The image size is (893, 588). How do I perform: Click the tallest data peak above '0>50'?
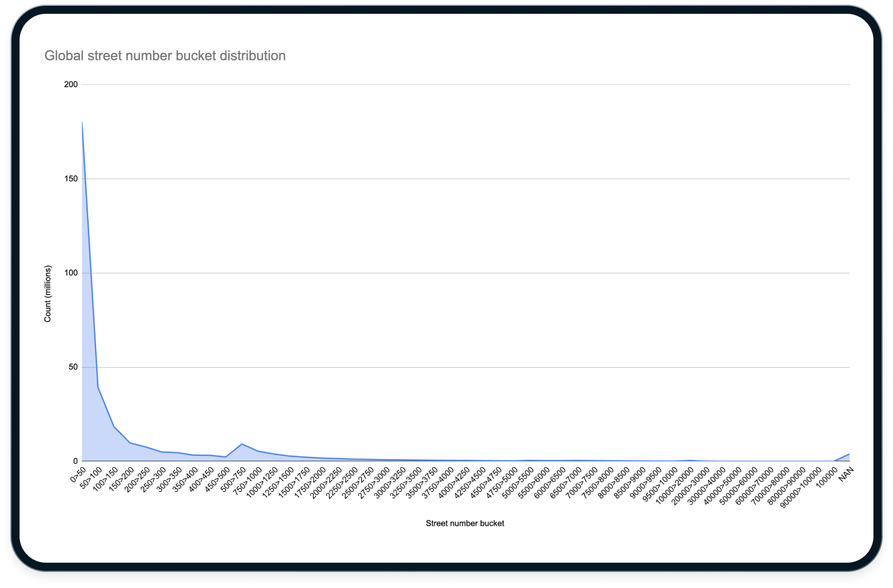pyautogui.click(x=81, y=123)
